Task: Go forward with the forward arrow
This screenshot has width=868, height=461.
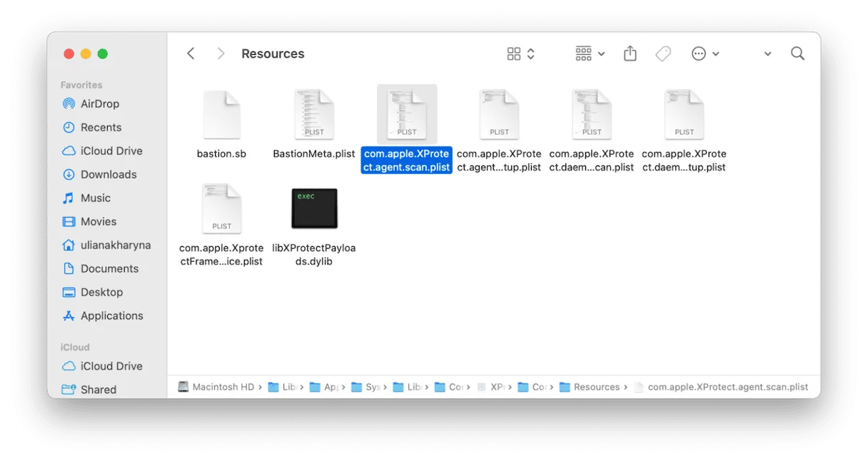Action: point(221,54)
